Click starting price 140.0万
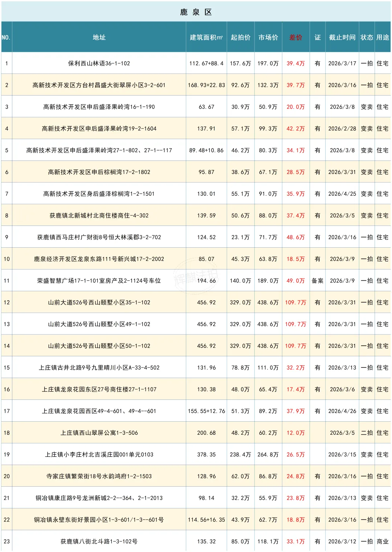Viewport: 392px width, 552px height. 241,281
